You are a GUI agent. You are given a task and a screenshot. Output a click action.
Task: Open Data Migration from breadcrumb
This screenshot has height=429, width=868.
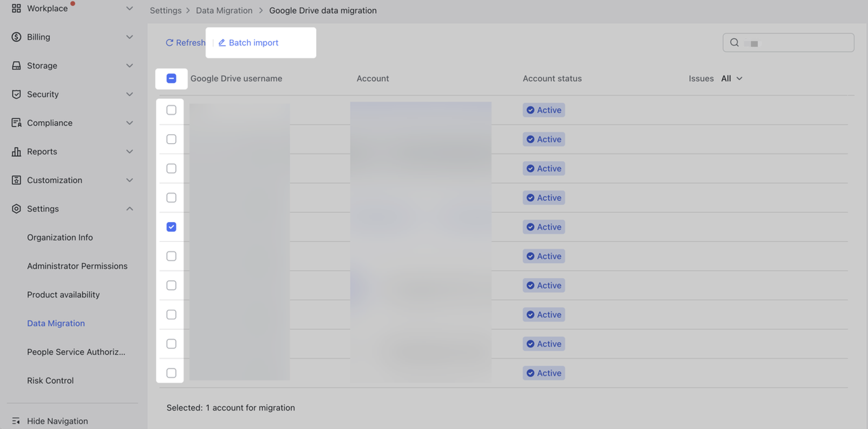click(x=224, y=10)
